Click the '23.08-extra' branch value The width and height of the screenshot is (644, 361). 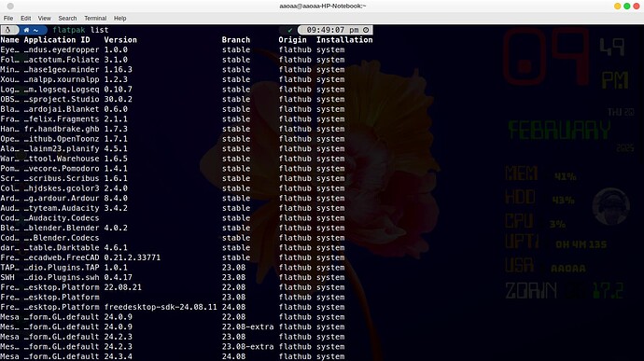(247, 347)
